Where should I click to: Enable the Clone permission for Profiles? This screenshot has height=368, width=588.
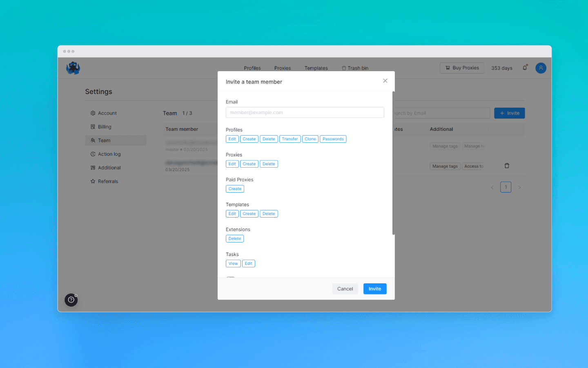(310, 139)
